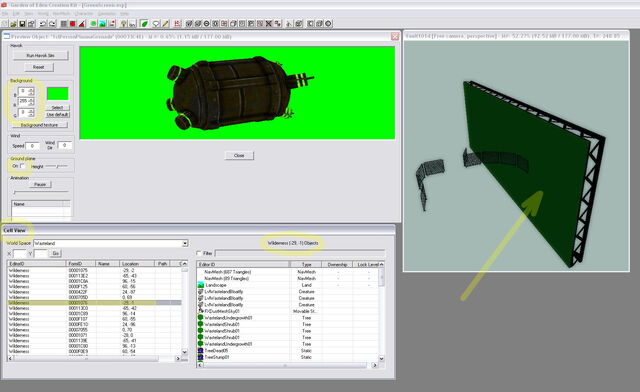Image resolution: width=640 pixels, height=392 pixels.
Task: Open the Edit menu
Action: point(16,13)
